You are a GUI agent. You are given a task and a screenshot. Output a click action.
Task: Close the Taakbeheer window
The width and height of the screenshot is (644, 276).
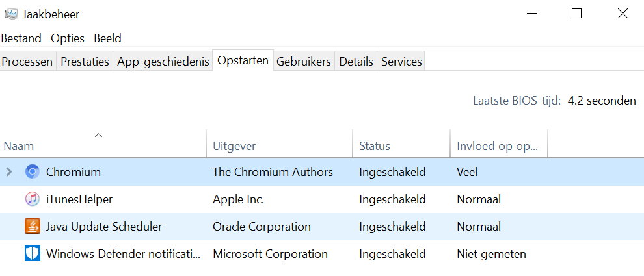[623, 14]
